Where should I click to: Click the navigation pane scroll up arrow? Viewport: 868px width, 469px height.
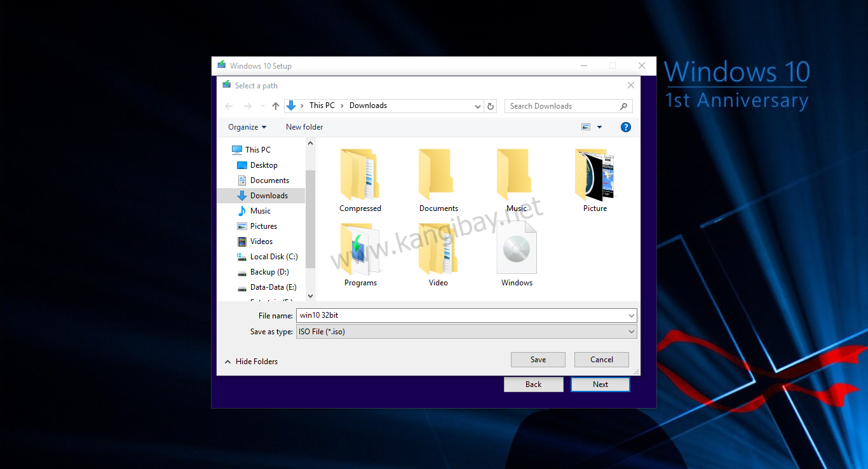[x=311, y=143]
